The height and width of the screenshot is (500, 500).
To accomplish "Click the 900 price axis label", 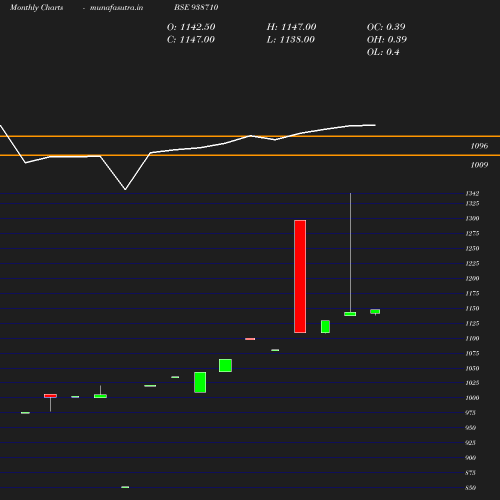I will (x=470, y=458).
